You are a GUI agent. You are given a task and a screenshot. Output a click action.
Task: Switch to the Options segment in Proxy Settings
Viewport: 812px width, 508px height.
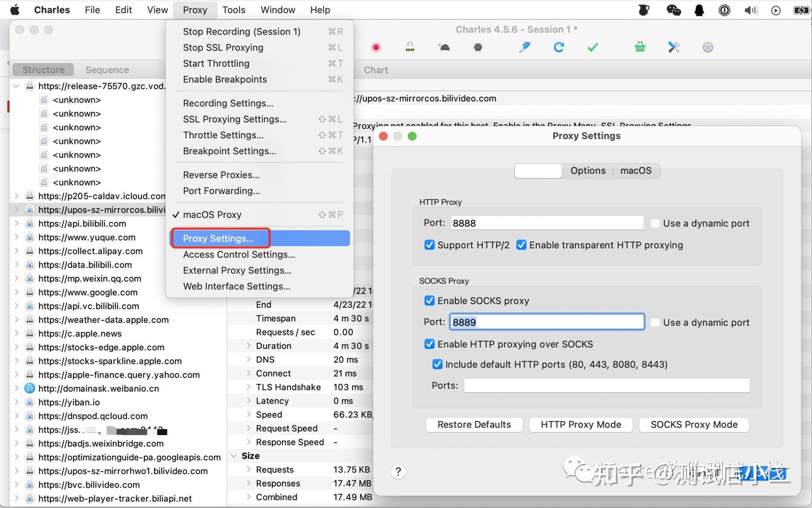click(x=588, y=170)
